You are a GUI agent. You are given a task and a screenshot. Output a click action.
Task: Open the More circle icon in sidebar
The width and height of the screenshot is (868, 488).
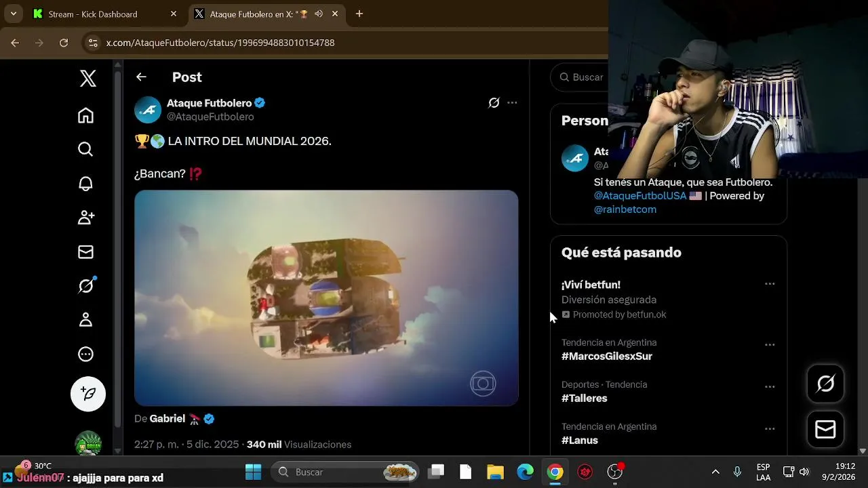(85, 354)
